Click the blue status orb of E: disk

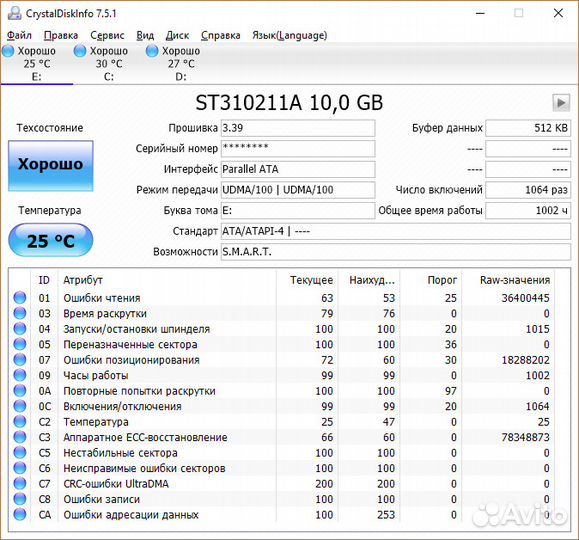point(8,51)
